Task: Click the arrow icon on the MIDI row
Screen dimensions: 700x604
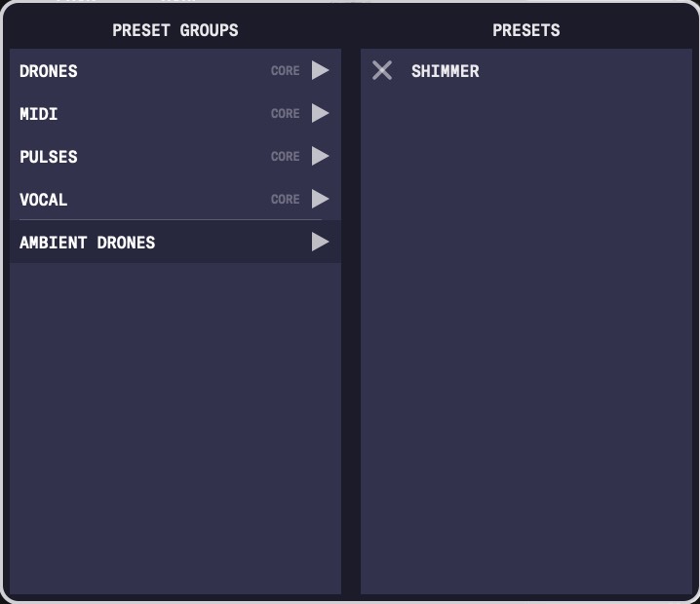Action: [320, 113]
